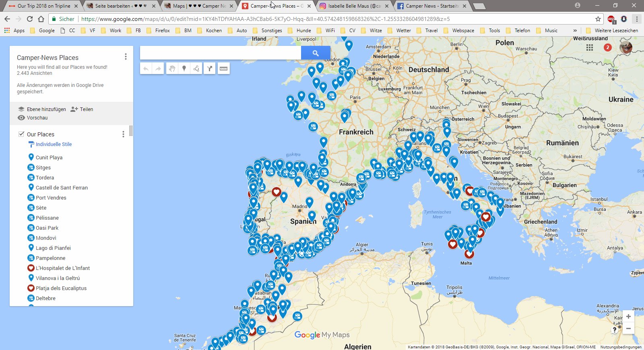This screenshot has width=644, height=350.
Task: Open a new browser tab
Action: [x=479, y=6]
